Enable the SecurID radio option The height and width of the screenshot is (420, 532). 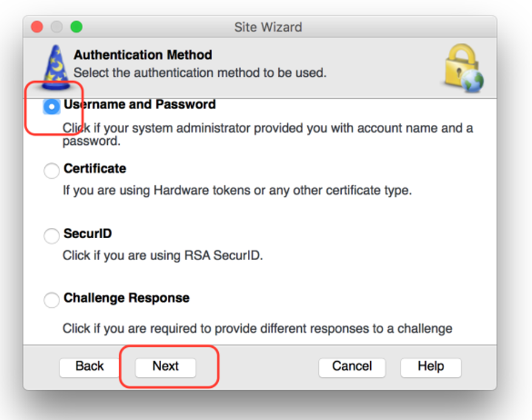pyautogui.click(x=52, y=236)
